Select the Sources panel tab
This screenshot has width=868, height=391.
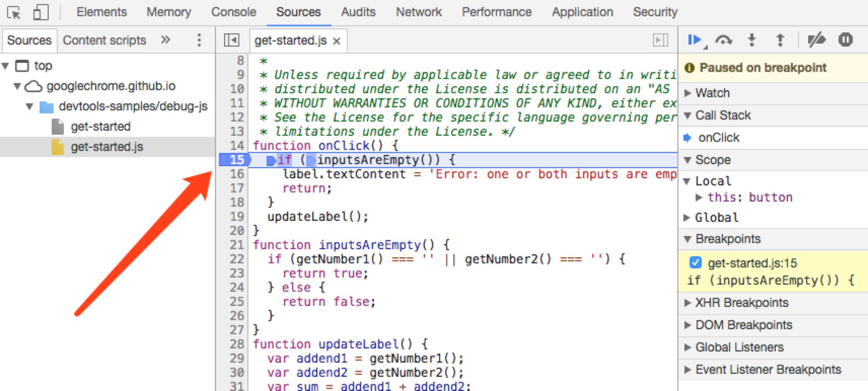click(299, 12)
